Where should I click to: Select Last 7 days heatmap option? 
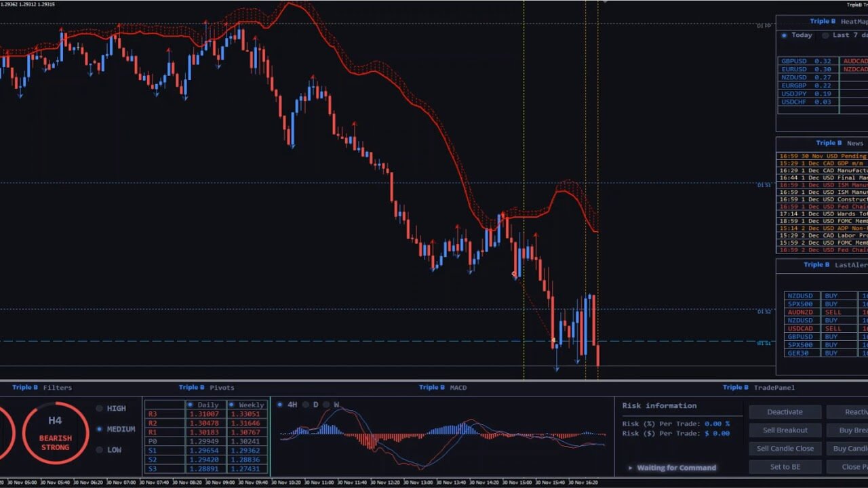[x=825, y=35]
